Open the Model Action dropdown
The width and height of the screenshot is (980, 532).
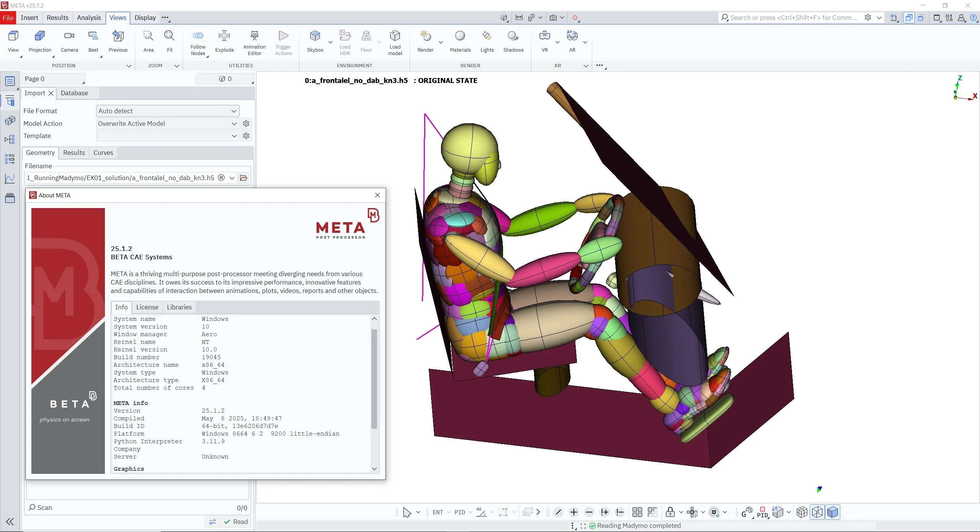tap(168, 124)
